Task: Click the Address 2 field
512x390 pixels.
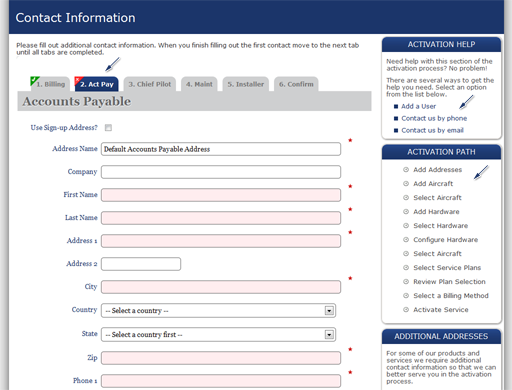Action: click(x=141, y=264)
